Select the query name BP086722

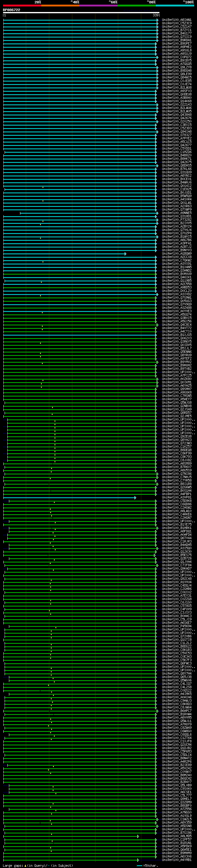[11, 10]
